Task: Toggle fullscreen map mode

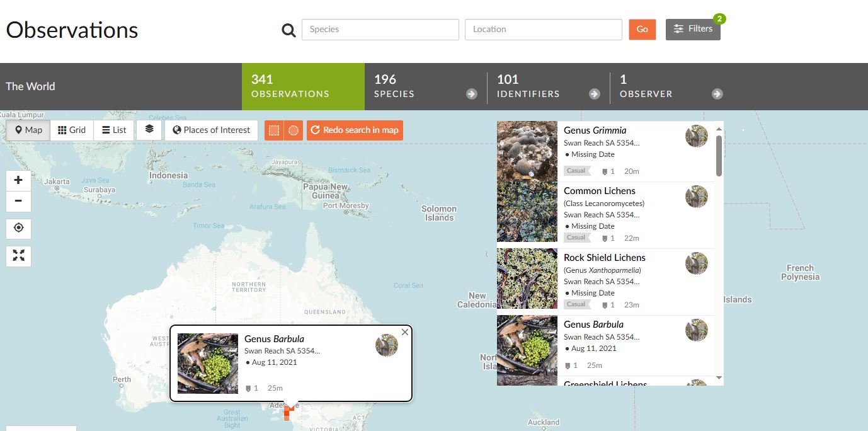Action: click(18, 256)
